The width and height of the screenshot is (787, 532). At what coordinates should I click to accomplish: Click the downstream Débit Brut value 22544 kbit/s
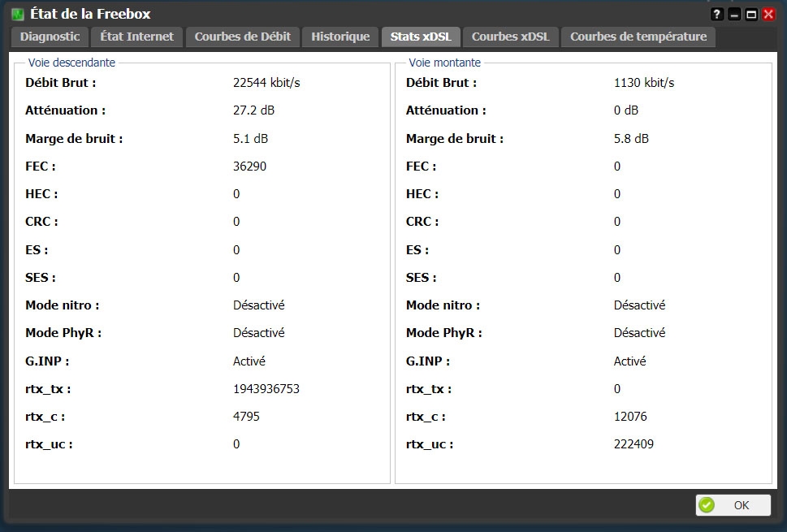point(266,83)
